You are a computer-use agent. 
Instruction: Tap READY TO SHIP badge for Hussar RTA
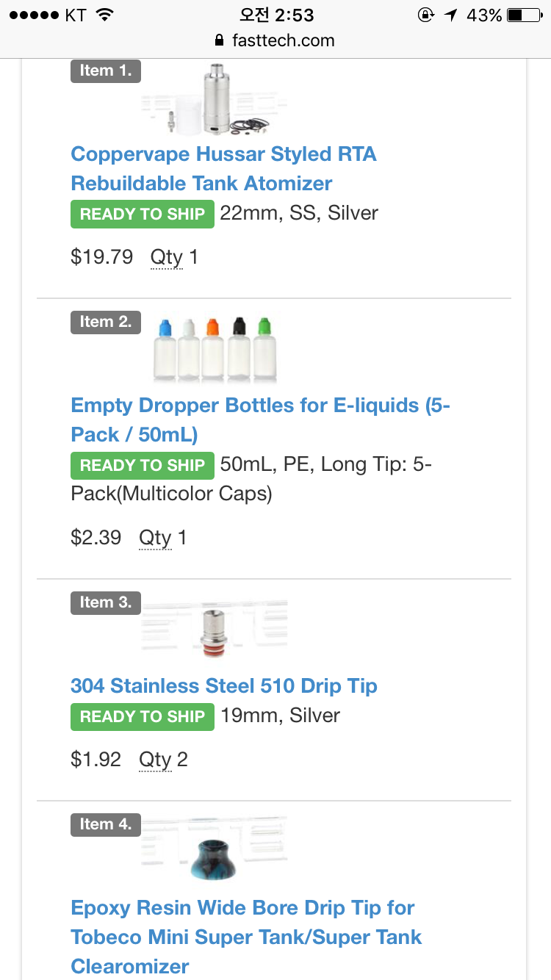point(143,215)
